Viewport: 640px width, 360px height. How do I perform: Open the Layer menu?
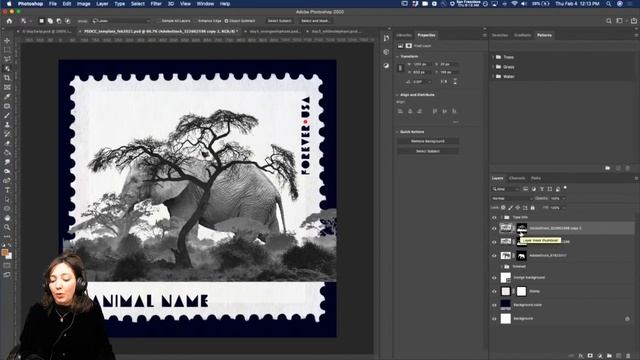tap(102, 4)
